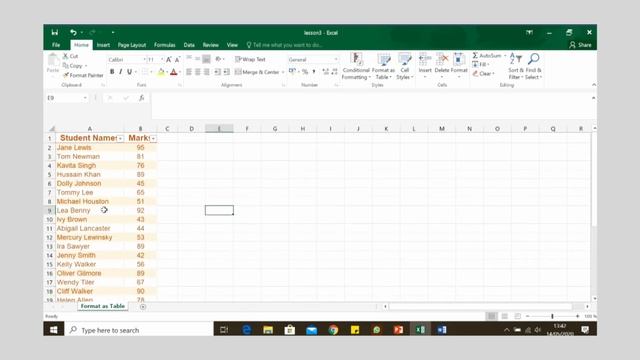Open Marks column filter dropdown
Viewport: 640px width, 360px height.
point(153,139)
